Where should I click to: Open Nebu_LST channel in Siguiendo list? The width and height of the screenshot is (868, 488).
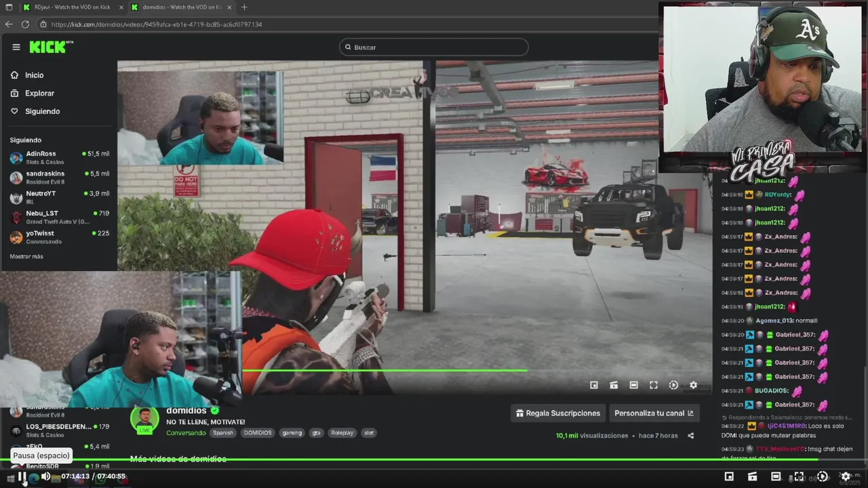59,217
